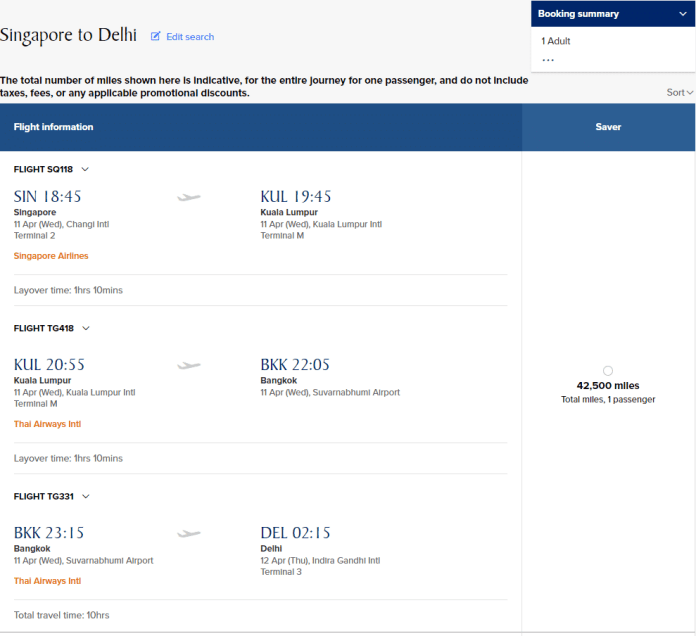696x636 pixels.
Task: Click Layover time after flight TG418
Action: [x=68, y=458]
